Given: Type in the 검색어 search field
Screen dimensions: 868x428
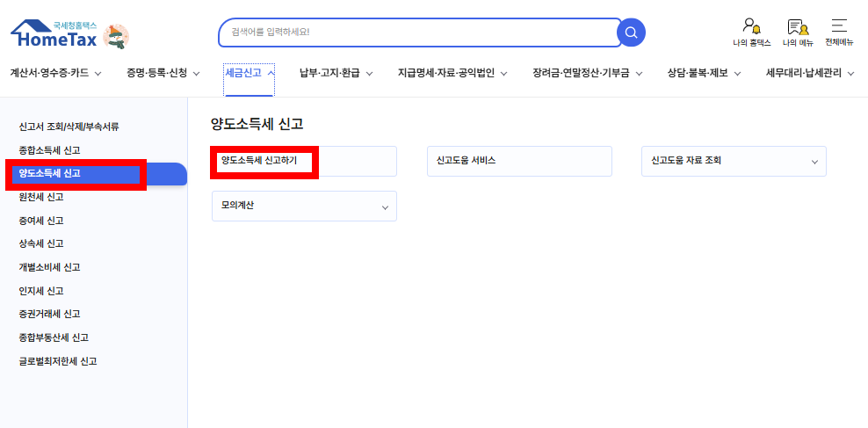Looking at the screenshot, I should click(x=418, y=33).
